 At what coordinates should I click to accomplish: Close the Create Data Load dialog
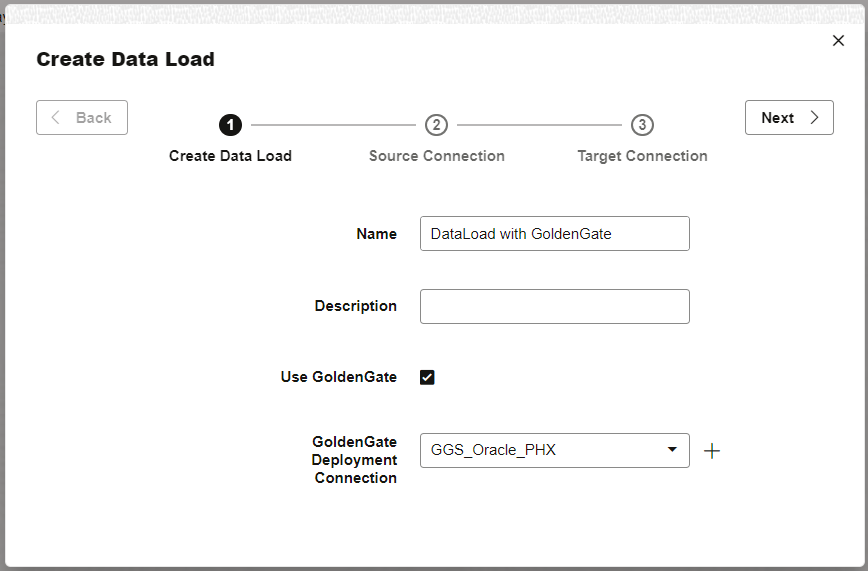click(x=838, y=40)
